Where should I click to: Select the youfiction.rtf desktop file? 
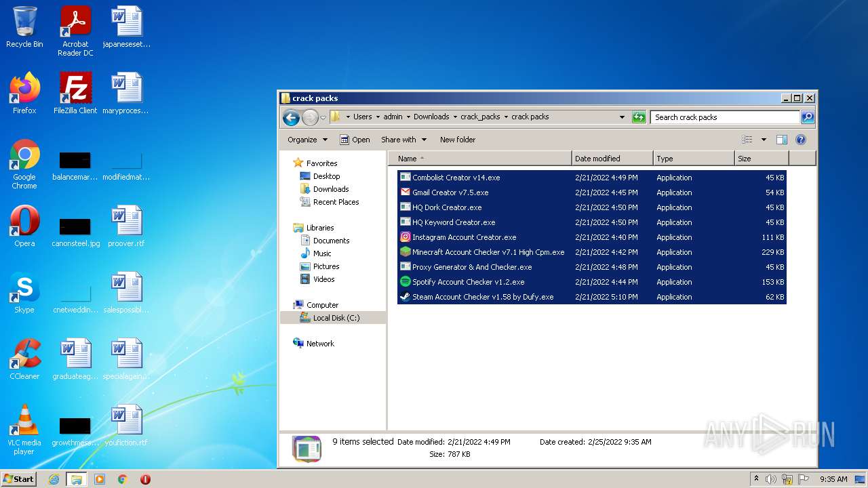(126, 426)
